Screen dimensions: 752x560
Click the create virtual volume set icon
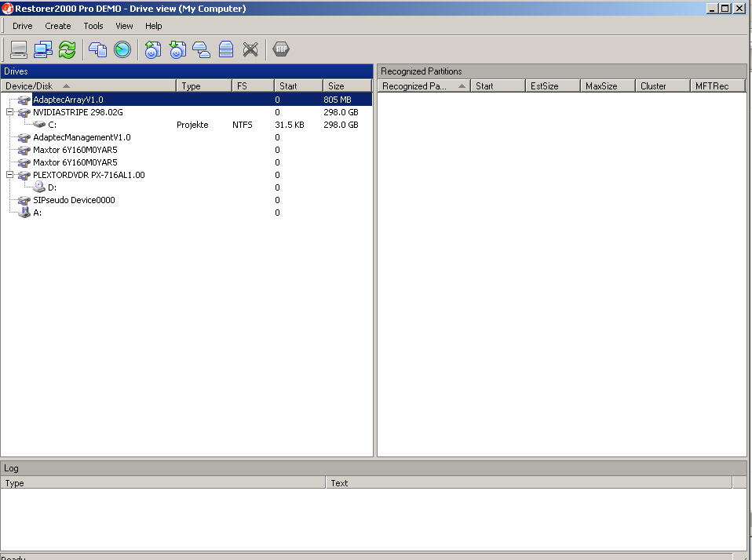point(226,49)
